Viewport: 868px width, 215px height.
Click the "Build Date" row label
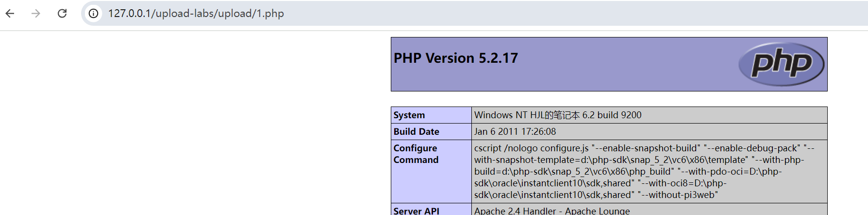pos(416,132)
